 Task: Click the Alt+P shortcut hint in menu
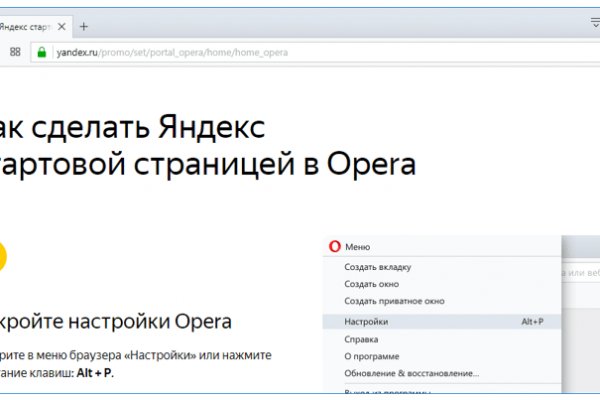point(532,322)
